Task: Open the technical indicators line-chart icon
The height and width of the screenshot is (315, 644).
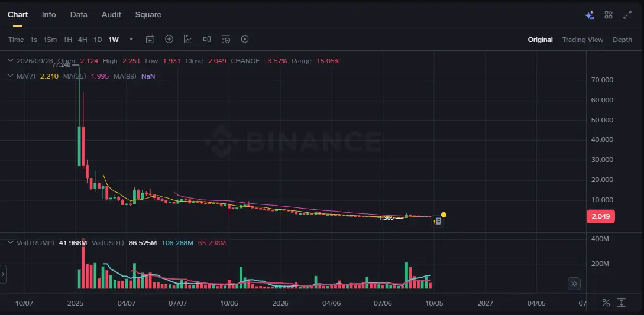Action: coord(187,39)
